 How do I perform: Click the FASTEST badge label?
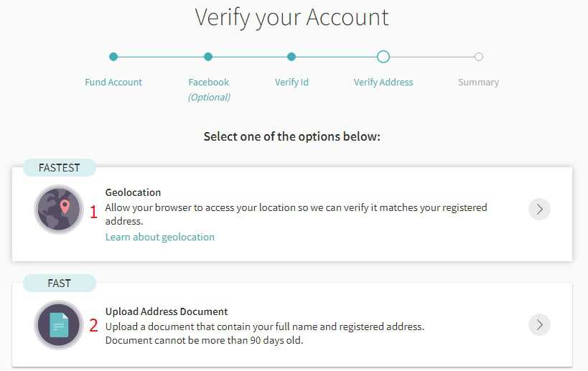[59, 168]
